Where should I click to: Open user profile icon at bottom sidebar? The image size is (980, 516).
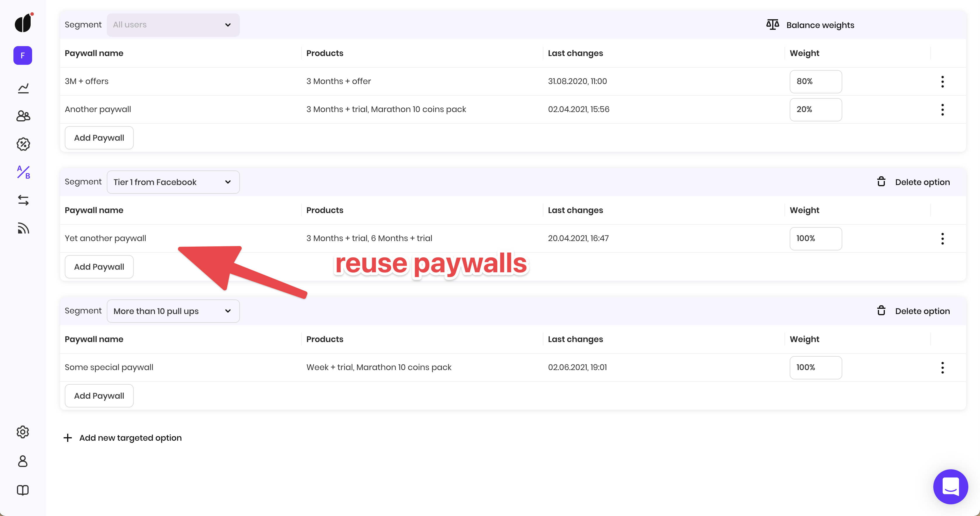[23, 461]
